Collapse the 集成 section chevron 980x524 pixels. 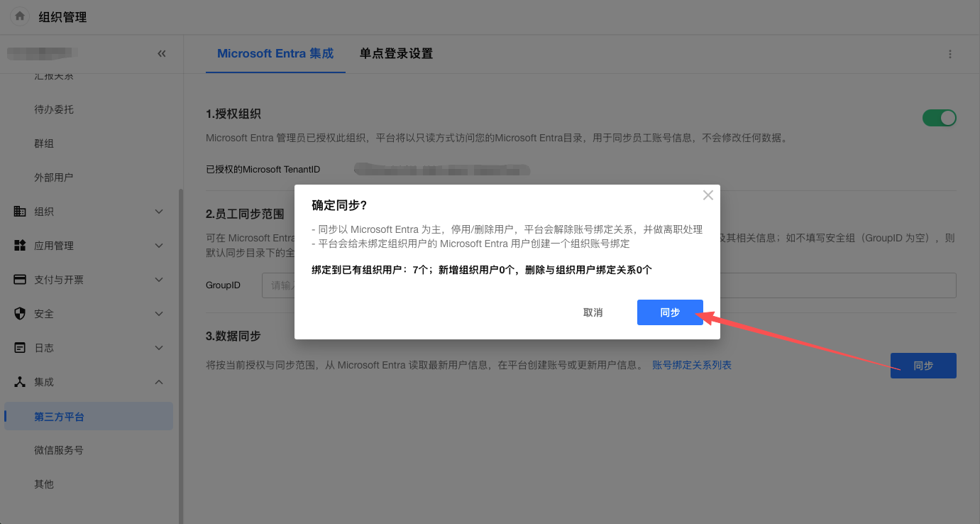coord(159,382)
